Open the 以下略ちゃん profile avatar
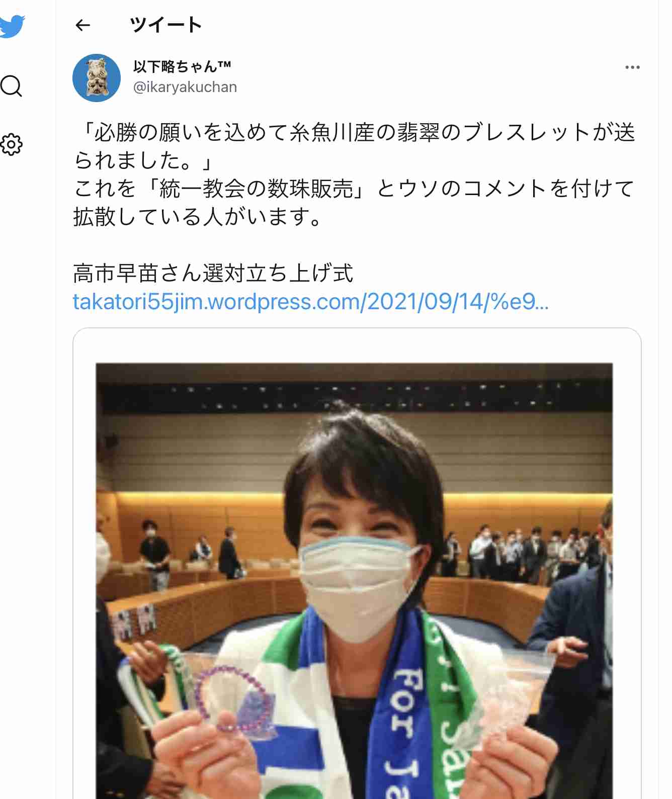Screen dimensions: 672x799 click(97, 78)
